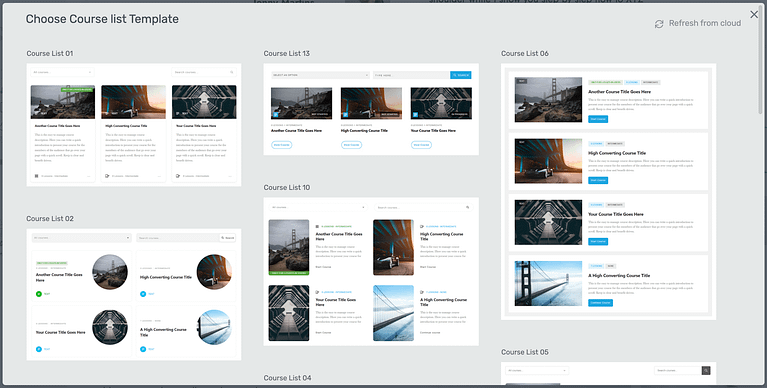Click the Course List 04 label
The width and height of the screenshot is (767, 388).
click(x=287, y=378)
